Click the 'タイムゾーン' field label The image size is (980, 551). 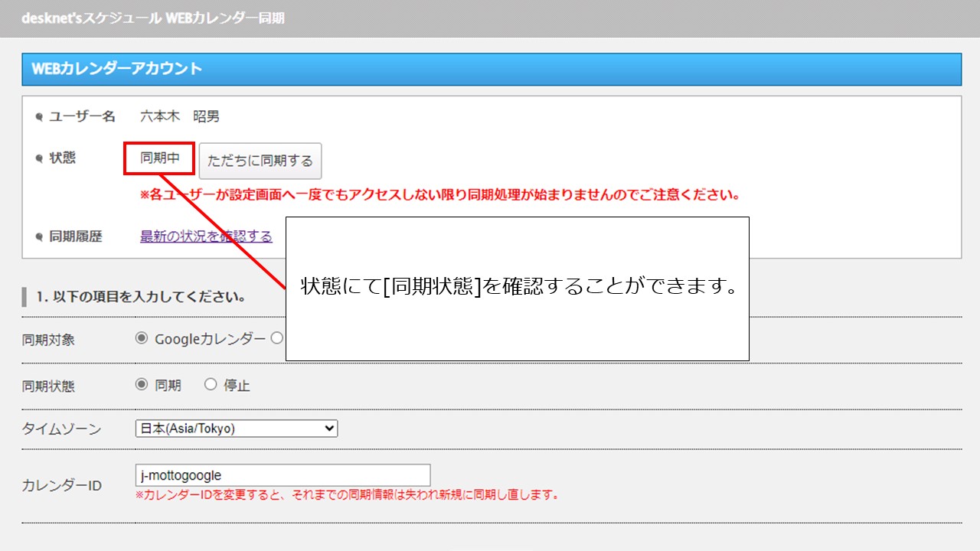point(61,429)
